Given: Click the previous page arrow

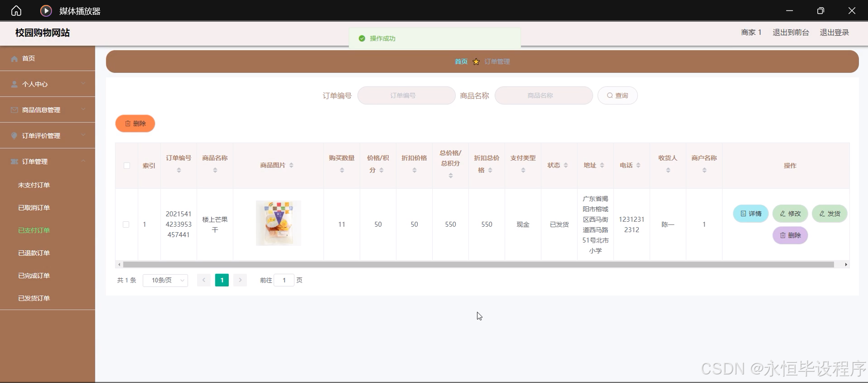Looking at the screenshot, I should coord(203,280).
